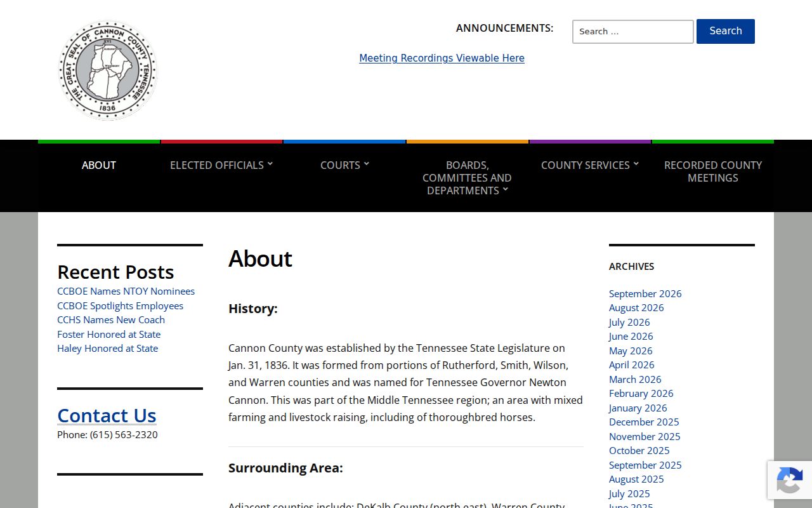This screenshot has height=508, width=812.
Task: Click the About page heading
Action: pos(260,258)
